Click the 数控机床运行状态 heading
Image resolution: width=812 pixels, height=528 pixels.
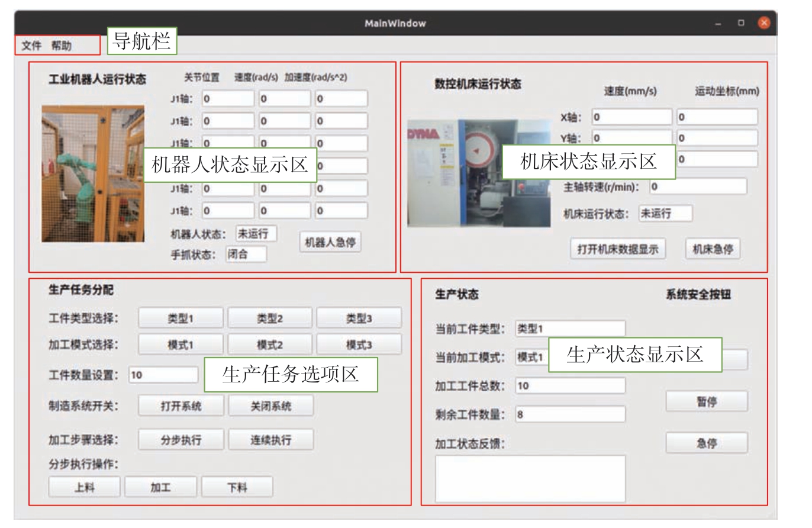tap(478, 84)
